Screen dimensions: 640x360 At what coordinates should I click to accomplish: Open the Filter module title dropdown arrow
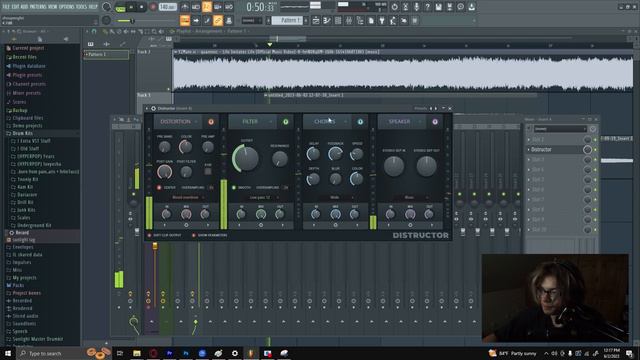(270, 122)
